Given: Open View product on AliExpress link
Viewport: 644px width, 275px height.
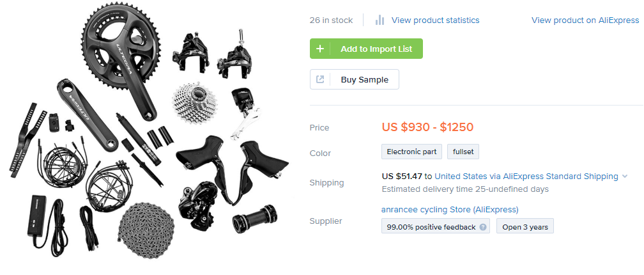Looking at the screenshot, I should tap(585, 20).
